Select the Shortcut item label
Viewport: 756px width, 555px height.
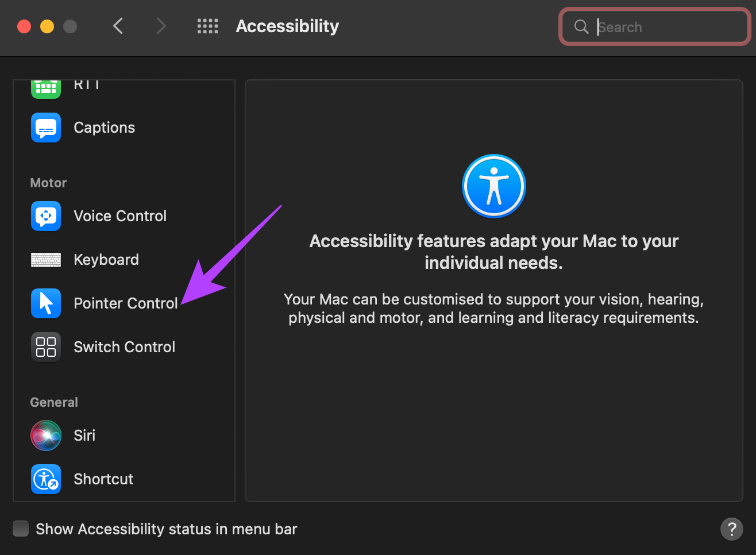(103, 479)
